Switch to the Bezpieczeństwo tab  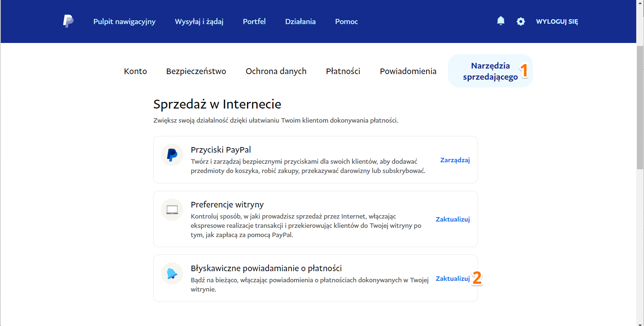(196, 71)
